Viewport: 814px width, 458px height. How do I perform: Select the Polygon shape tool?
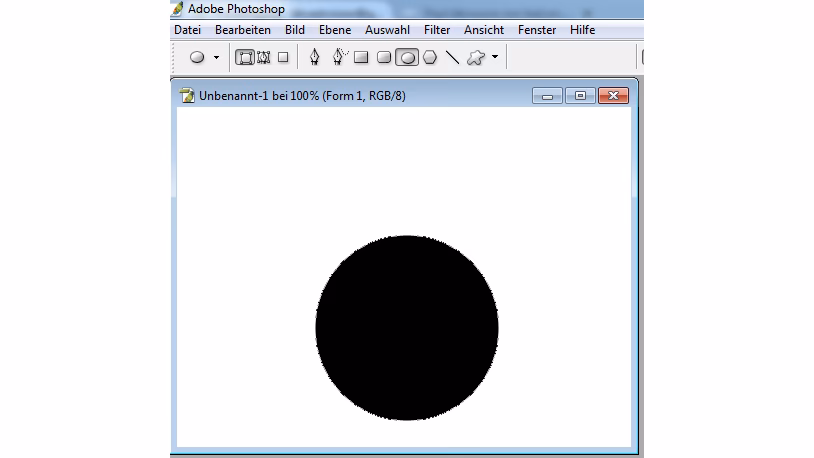click(430, 57)
